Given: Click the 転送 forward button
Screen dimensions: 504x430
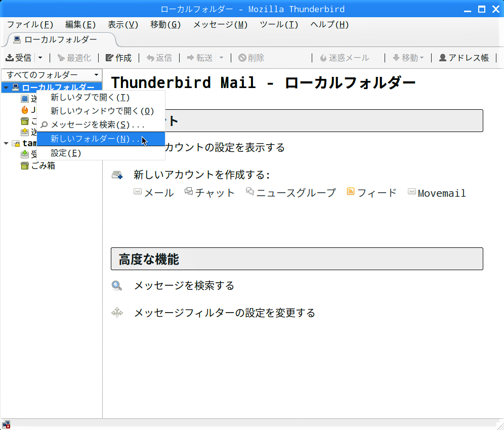Looking at the screenshot, I should pyautogui.click(x=199, y=58).
